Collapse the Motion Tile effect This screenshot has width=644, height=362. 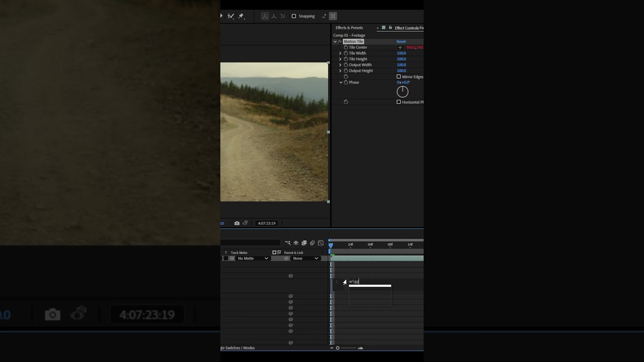(335, 42)
